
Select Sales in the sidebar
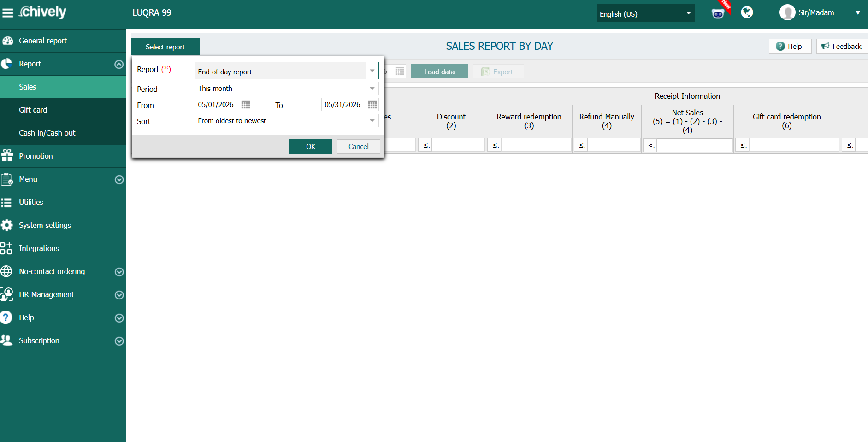click(63, 87)
